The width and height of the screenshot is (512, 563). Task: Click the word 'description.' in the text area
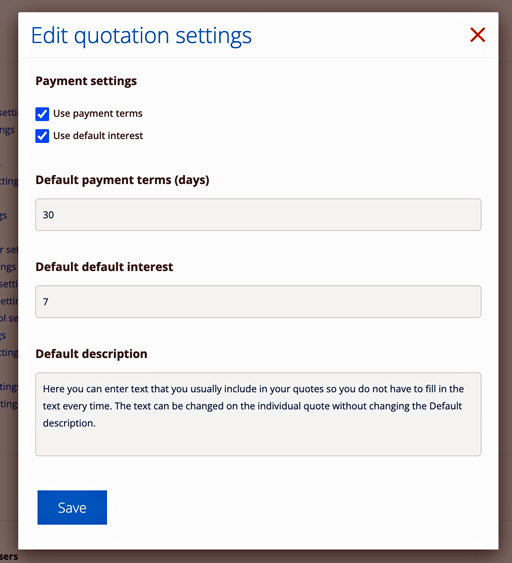click(69, 423)
